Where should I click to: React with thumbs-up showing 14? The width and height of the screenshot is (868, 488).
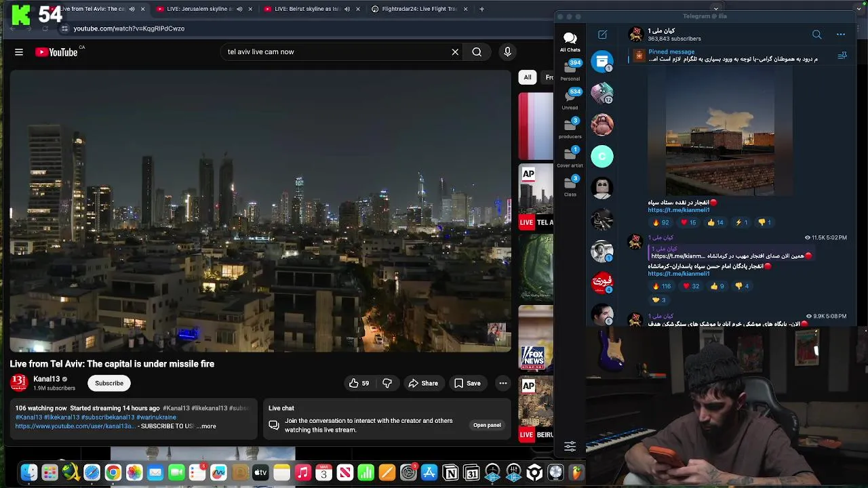pos(715,222)
